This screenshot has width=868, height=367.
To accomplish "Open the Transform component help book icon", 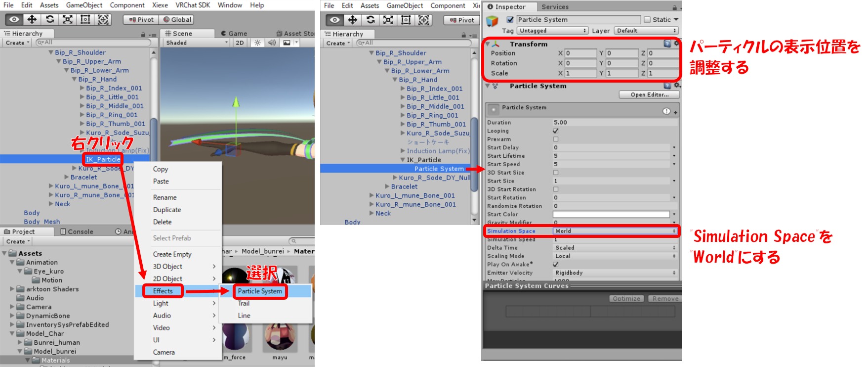I will coord(667,44).
